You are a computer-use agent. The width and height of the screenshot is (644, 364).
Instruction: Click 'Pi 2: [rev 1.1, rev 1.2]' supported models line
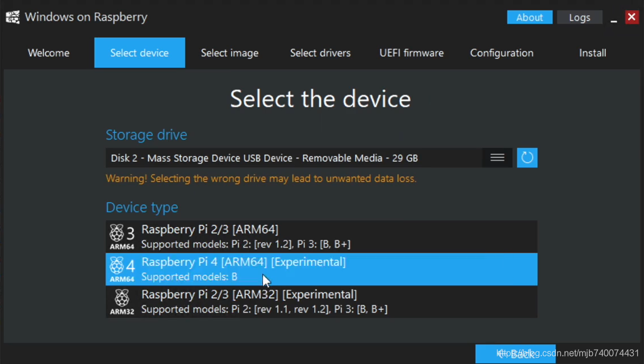tap(265, 309)
